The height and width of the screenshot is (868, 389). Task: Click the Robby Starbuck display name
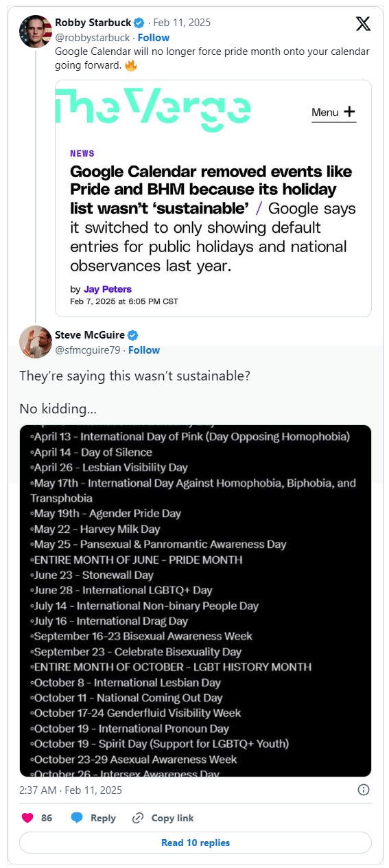click(x=93, y=23)
